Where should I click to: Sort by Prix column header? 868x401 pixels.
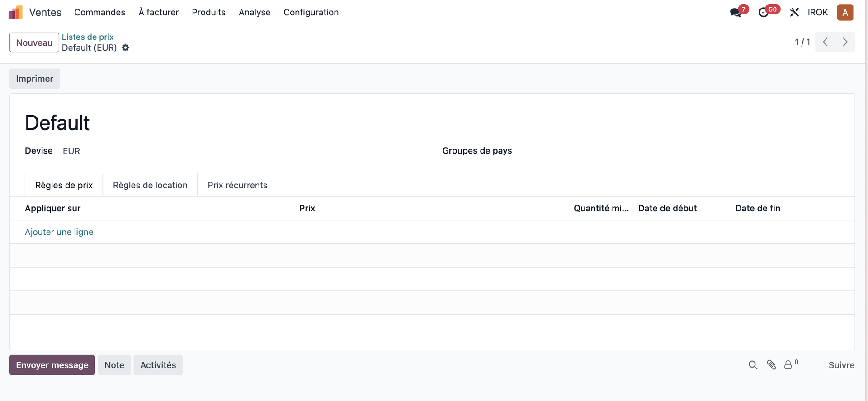(x=307, y=208)
